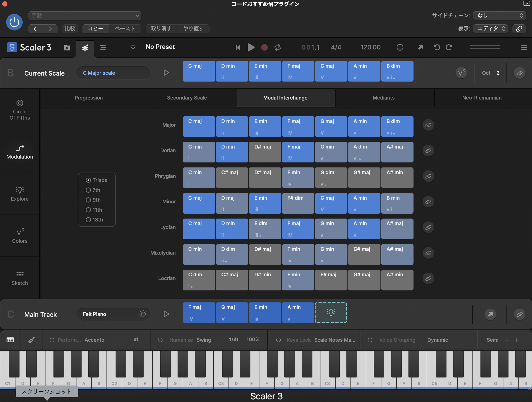Open the サイドチェーン dropdown

(499, 16)
